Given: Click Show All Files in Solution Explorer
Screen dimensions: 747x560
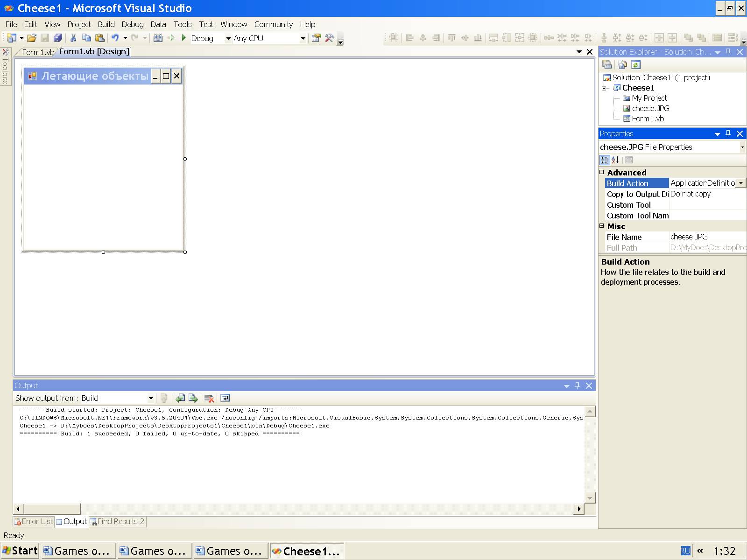Looking at the screenshot, I should pos(622,65).
